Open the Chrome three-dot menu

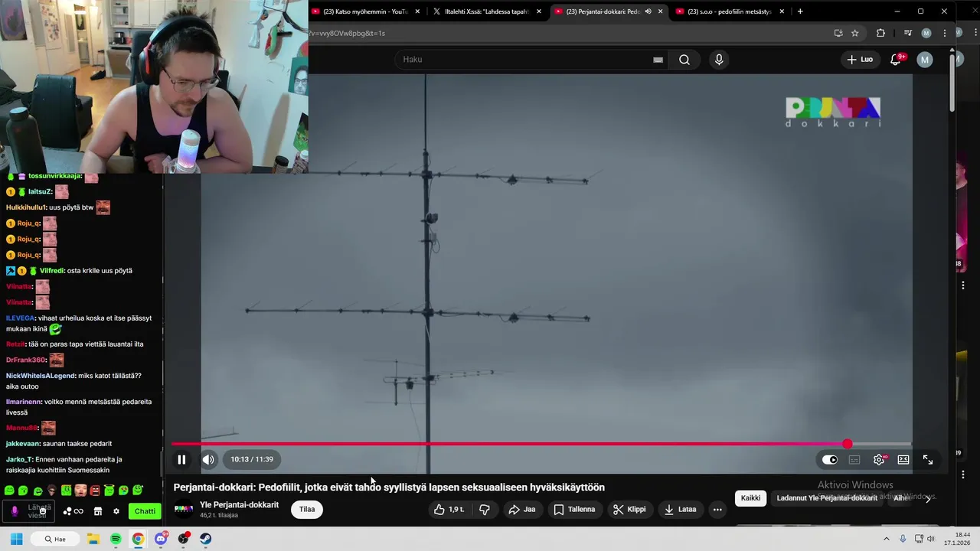coord(946,33)
